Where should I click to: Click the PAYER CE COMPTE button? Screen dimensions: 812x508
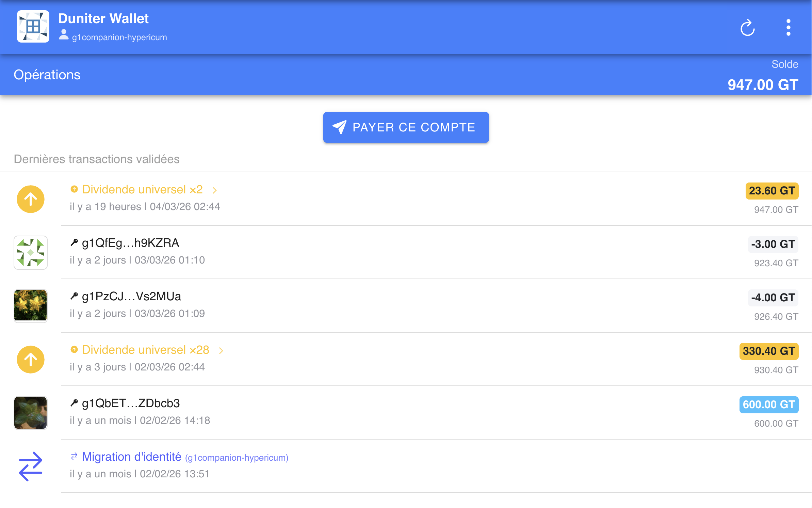[406, 127]
